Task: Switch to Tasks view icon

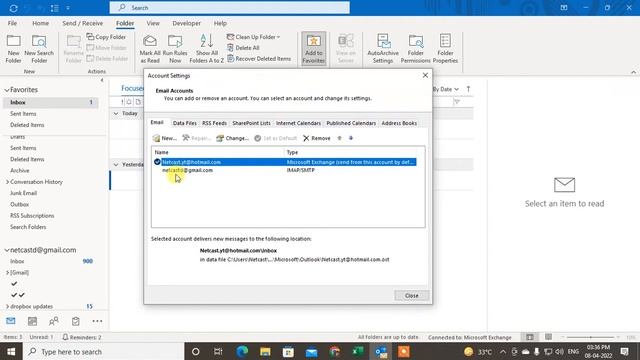Action: (x=76, y=321)
